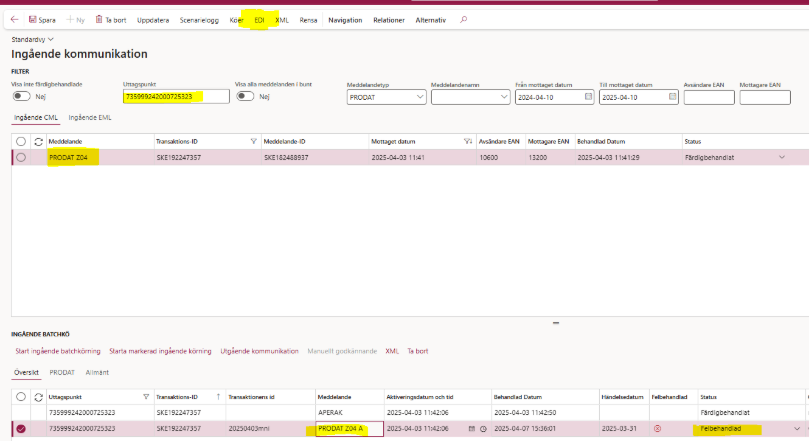
Task: Click refresh icon in upper grid header
Action: coord(38,142)
